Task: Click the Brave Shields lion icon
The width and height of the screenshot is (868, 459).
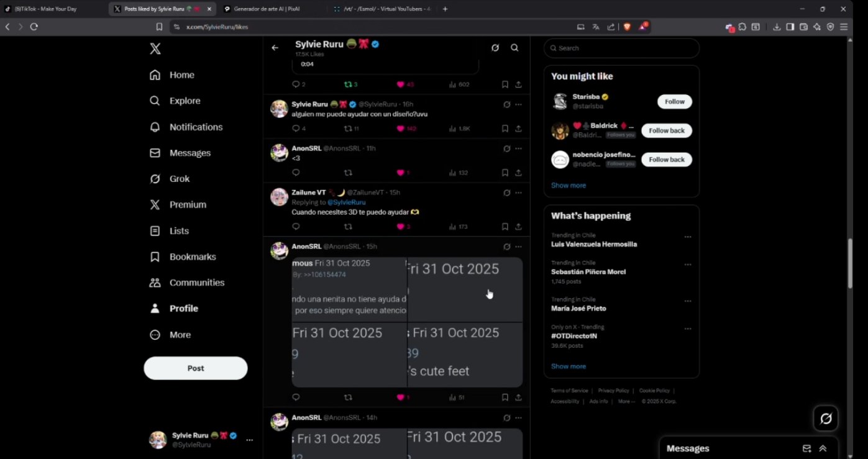Action: tap(627, 27)
